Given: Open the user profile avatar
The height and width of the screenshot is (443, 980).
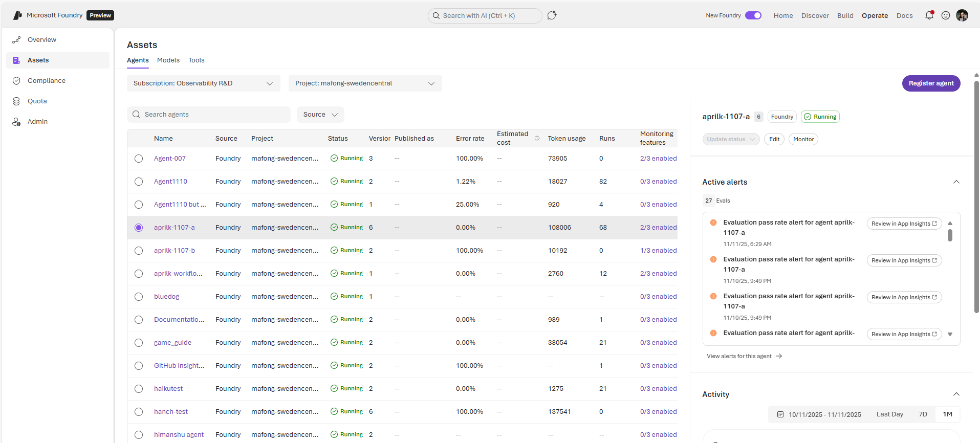Looking at the screenshot, I should pyautogui.click(x=962, y=15).
